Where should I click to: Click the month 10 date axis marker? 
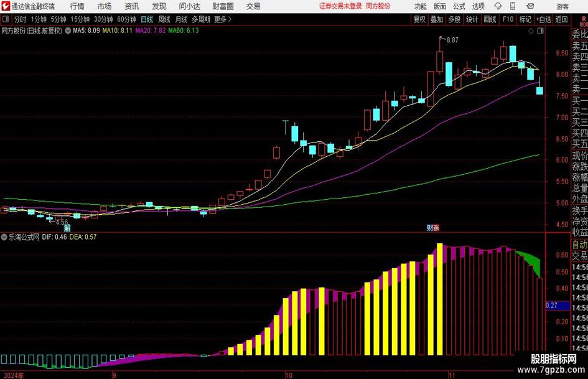coord(288,375)
